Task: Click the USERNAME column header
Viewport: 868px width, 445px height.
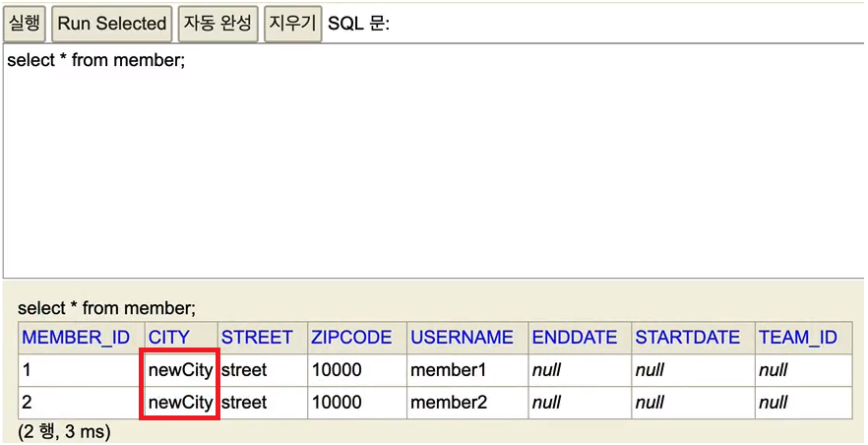Action: (x=467, y=338)
